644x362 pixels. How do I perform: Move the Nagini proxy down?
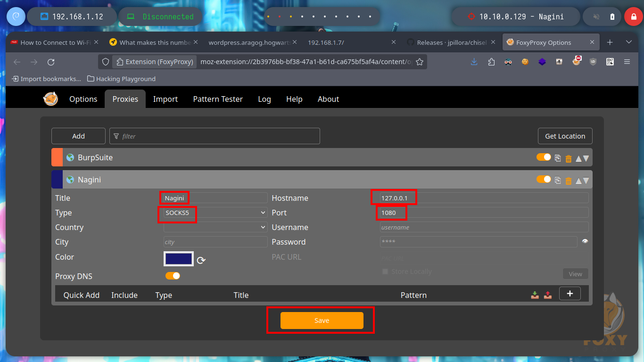586,180
